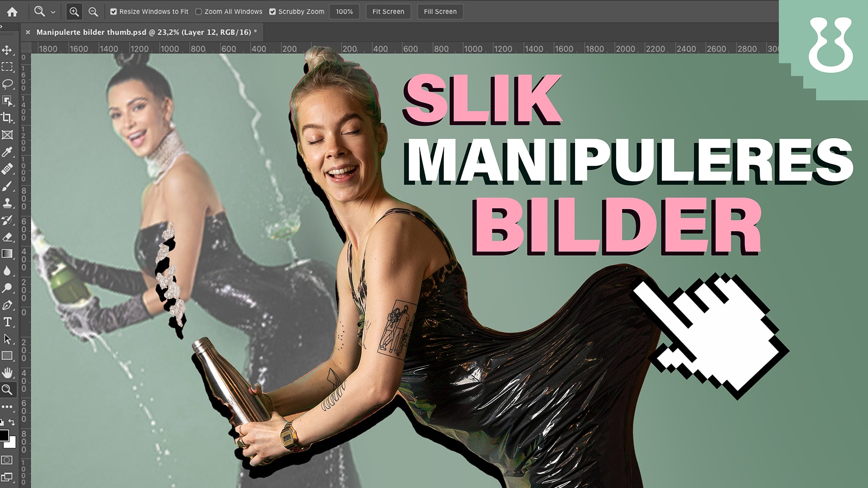868x488 pixels.
Task: Select the Eyedropper tool
Action: (7, 152)
